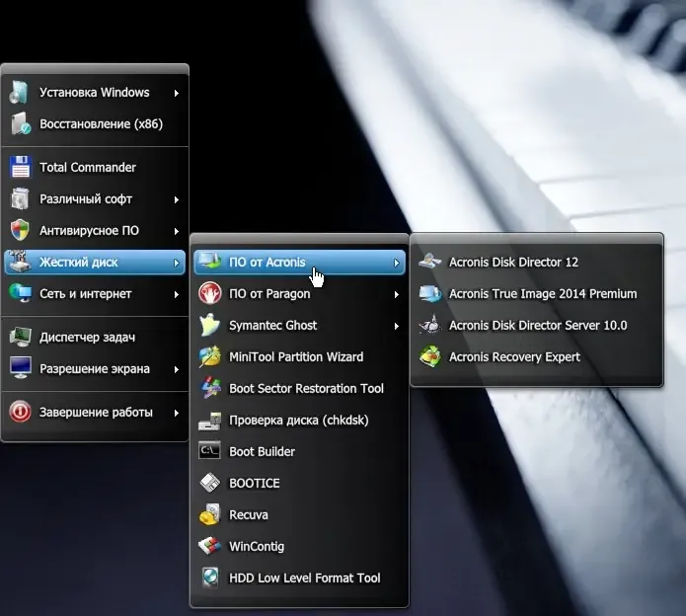Launch Acronis Disk Director 12
Image resolution: width=686 pixels, height=616 pixels.
coord(537,262)
